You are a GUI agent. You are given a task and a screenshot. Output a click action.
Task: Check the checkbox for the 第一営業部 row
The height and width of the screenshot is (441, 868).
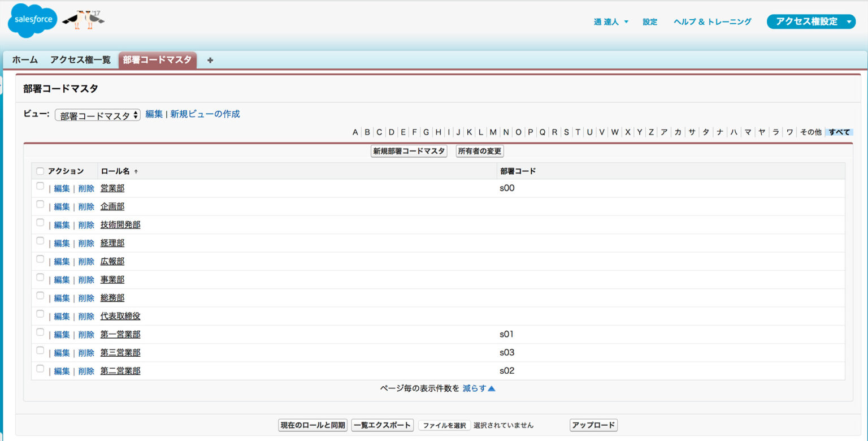click(40, 332)
